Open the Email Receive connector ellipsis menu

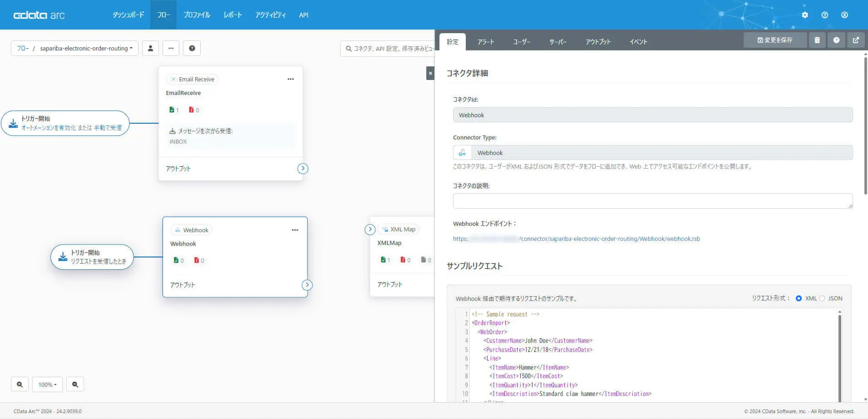click(291, 79)
